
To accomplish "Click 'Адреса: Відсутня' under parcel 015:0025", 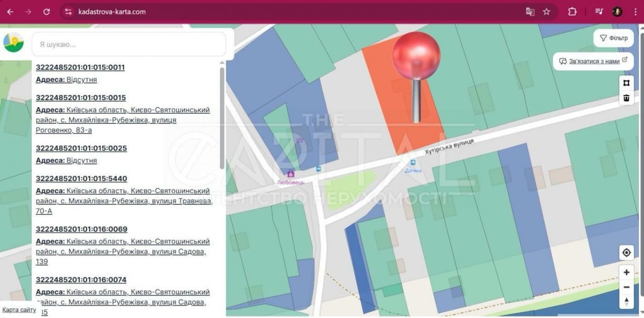I will [66, 161].
